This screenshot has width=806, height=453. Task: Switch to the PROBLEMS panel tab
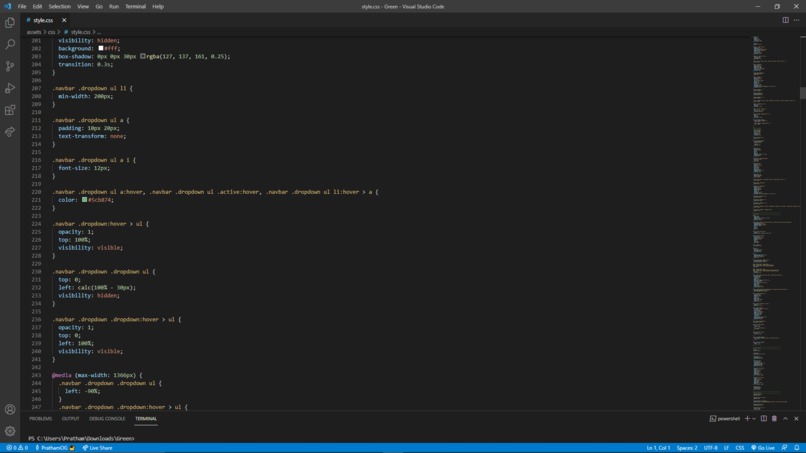[41, 419]
